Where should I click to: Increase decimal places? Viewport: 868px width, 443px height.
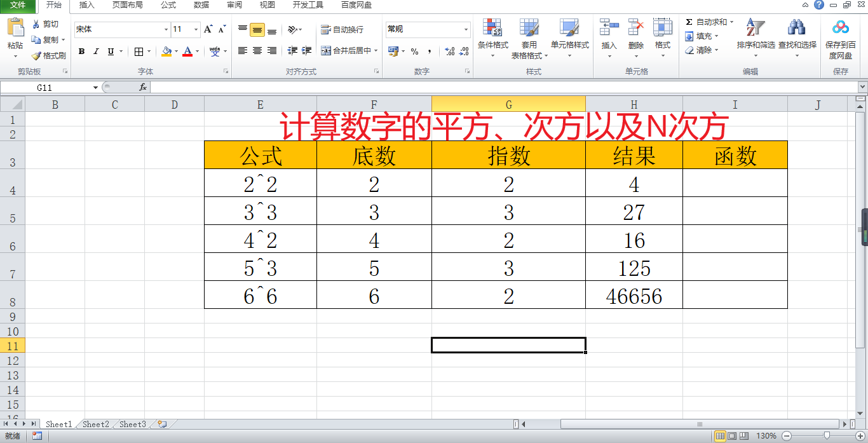pos(449,51)
